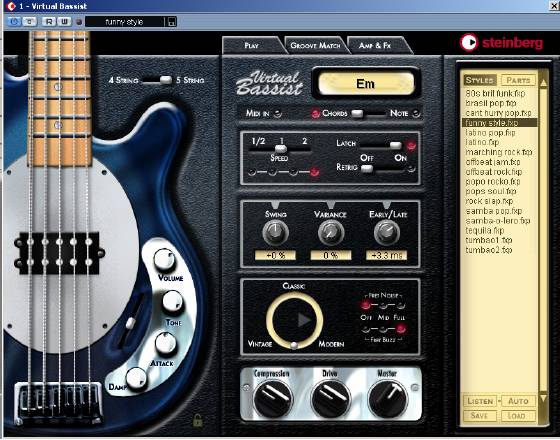Click the bass Damp knob
560x440 pixels.
pyautogui.click(x=136, y=379)
